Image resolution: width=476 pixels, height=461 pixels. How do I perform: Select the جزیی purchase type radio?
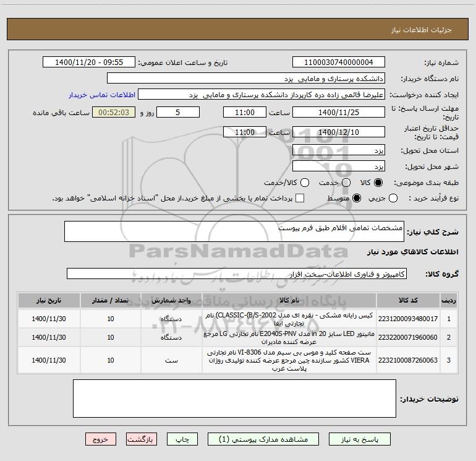pos(393,198)
